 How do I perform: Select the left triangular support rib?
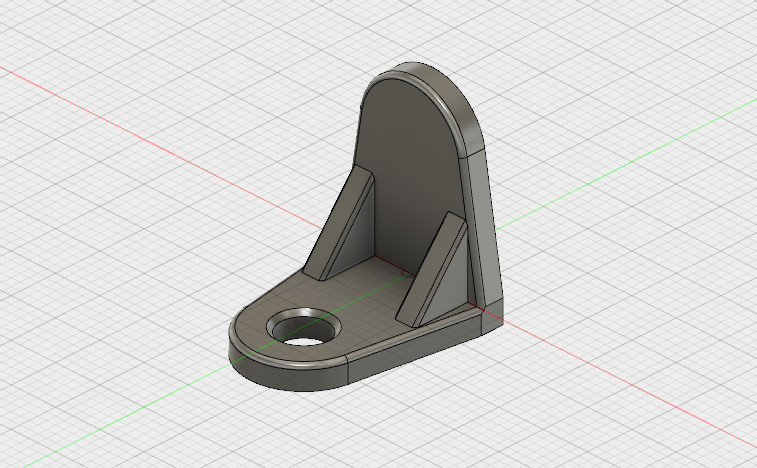340,224
